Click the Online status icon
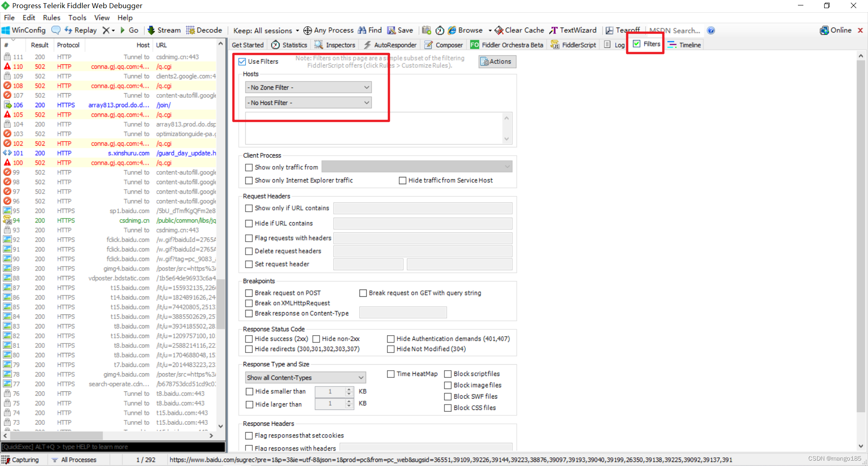Screen dimensions: 868x466 [x=824, y=30]
